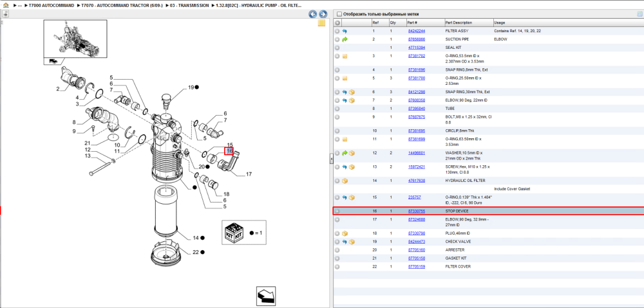The image size is (644, 308).
Task: Go to the next diagram with blue forward arrow
Action: 323,14
